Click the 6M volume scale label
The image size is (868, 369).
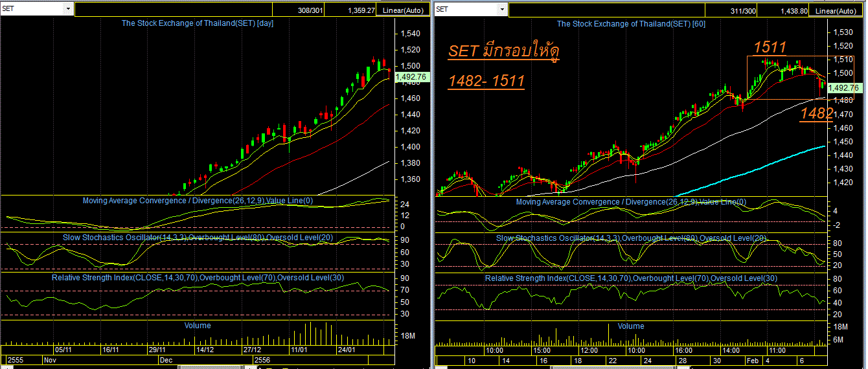[838, 339]
